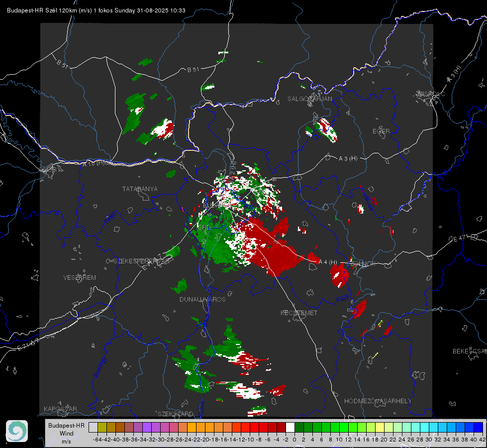Click the legend value -64

[x=97, y=440]
